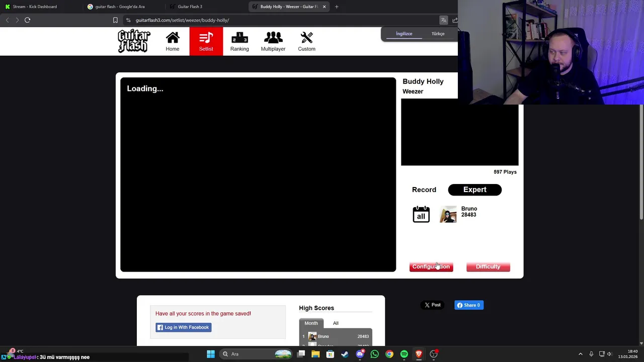Select the Setlist navigation item
The width and height of the screenshot is (644, 362).
[x=206, y=41]
